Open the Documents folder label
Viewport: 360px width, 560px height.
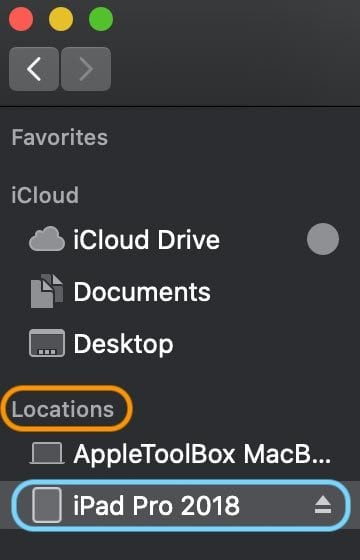tap(142, 291)
